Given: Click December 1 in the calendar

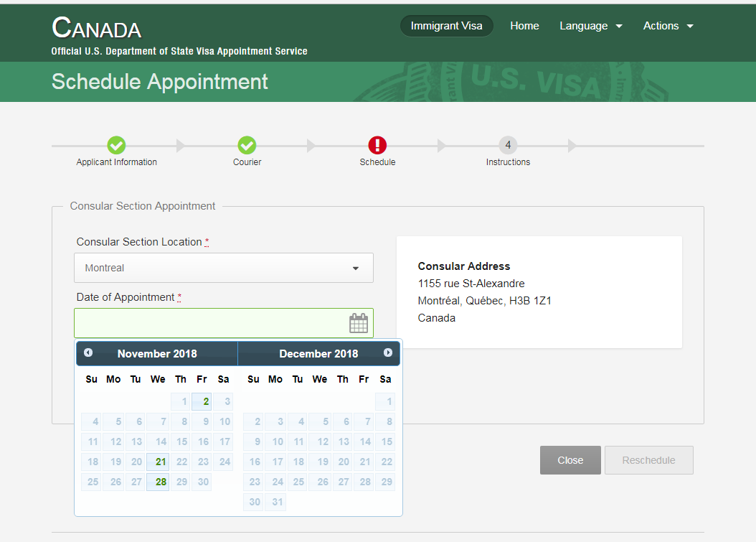Looking at the screenshot, I should (x=385, y=401).
